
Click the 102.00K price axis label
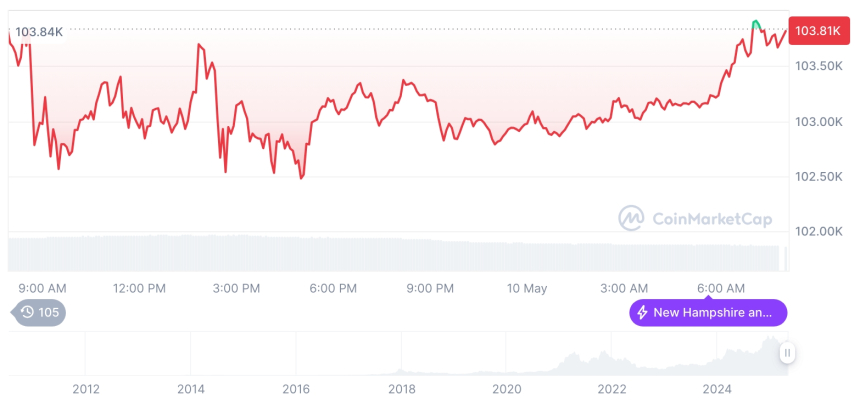coord(818,231)
